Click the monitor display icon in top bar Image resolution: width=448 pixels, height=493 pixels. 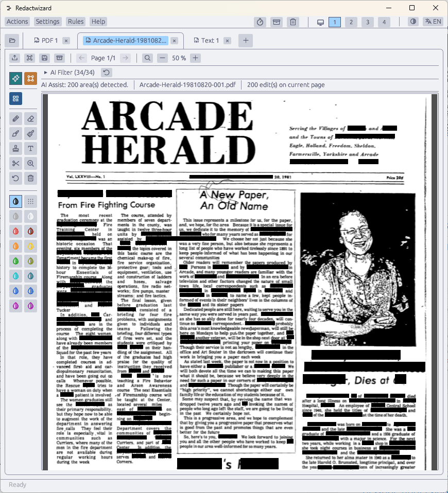click(320, 22)
